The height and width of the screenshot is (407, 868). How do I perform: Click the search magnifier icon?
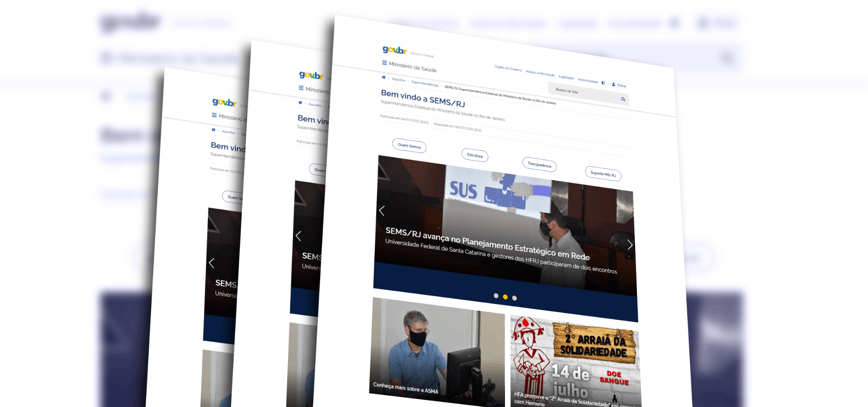click(623, 99)
